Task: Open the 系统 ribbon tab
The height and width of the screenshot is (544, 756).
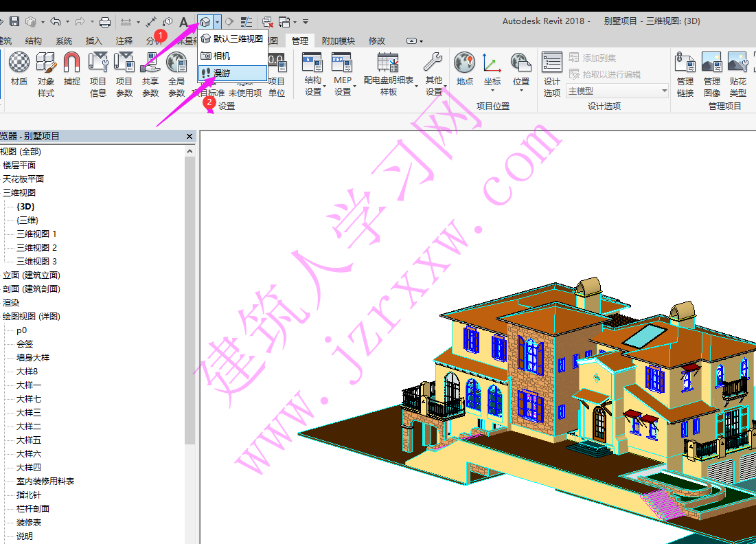Action: tap(64, 41)
